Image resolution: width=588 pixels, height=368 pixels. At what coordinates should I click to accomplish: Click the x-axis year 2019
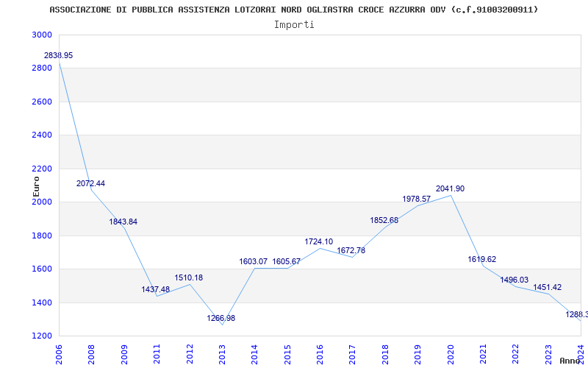pyautogui.click(x=417, y=354)
